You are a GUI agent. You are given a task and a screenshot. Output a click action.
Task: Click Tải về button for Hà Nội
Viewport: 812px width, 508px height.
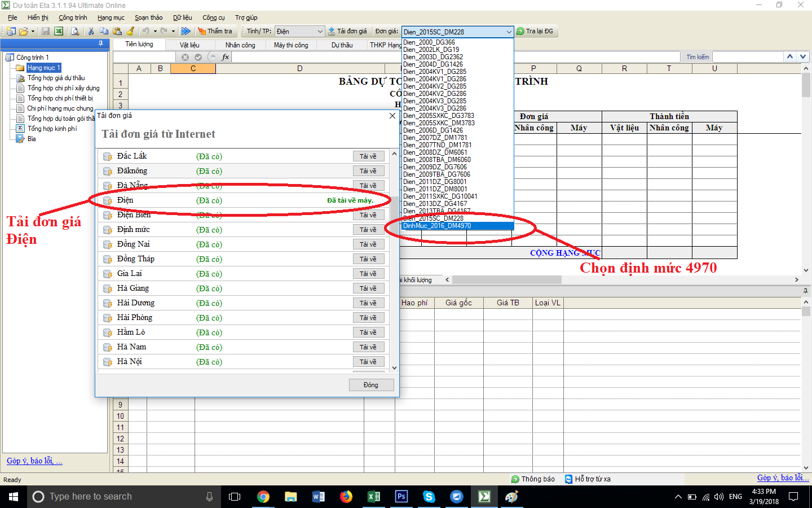[368, 362]
